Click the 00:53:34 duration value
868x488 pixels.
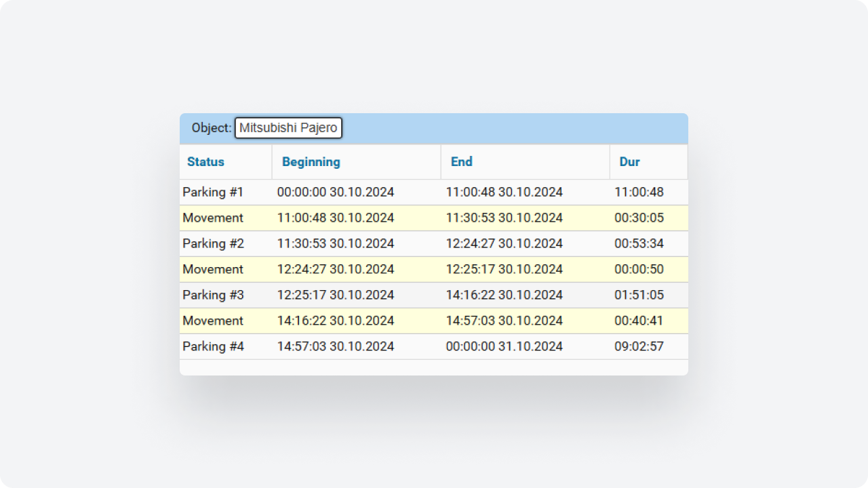coord(639,244)
